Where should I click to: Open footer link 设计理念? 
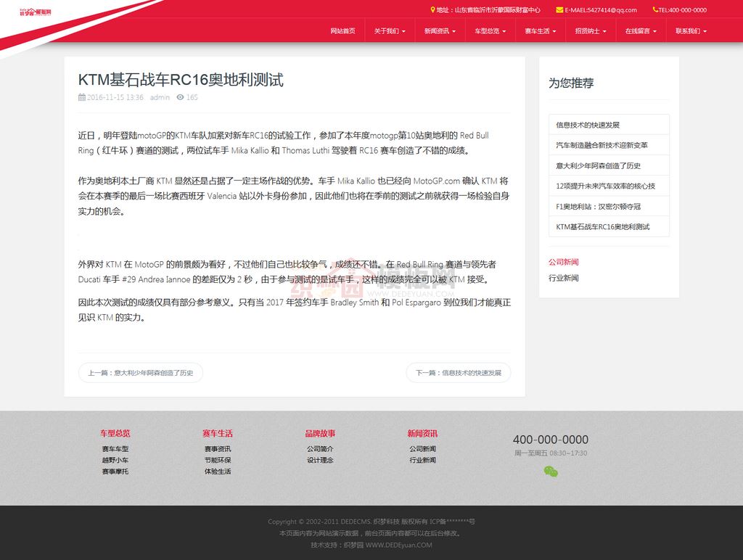point(320,460)
